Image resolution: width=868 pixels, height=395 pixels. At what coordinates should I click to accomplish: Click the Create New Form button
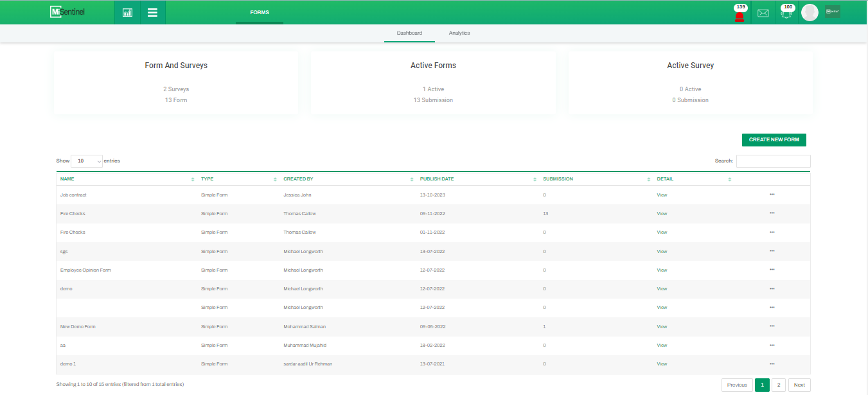(774, 140)
